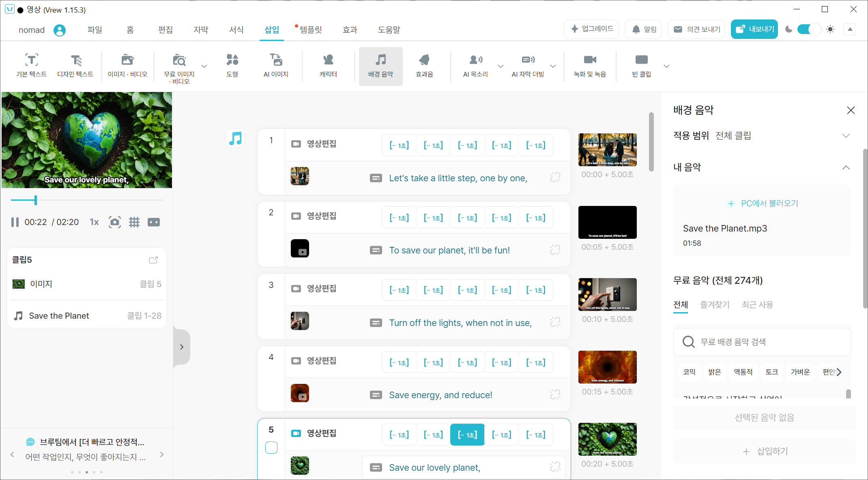This screenshot has width=868, height=480.
Task: Open the AI 목소리 dropdown arrow
Action: click(501, 66)
